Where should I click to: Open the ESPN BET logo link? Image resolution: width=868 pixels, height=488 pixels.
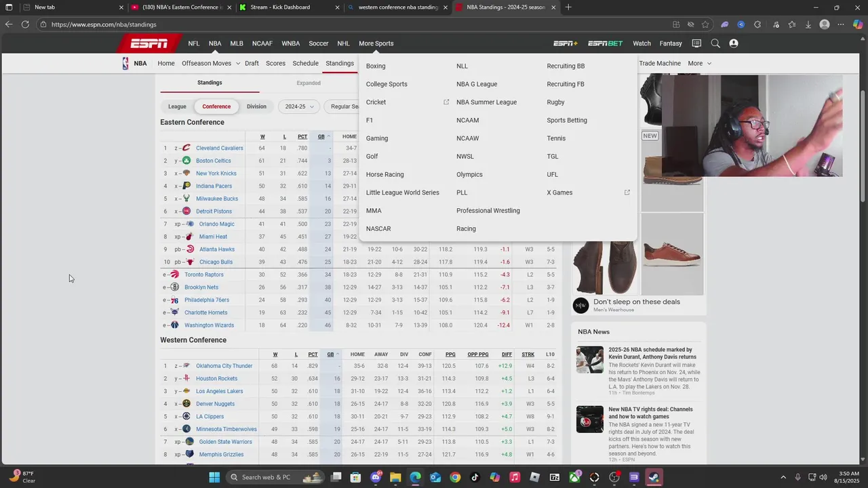pos(606,43)
